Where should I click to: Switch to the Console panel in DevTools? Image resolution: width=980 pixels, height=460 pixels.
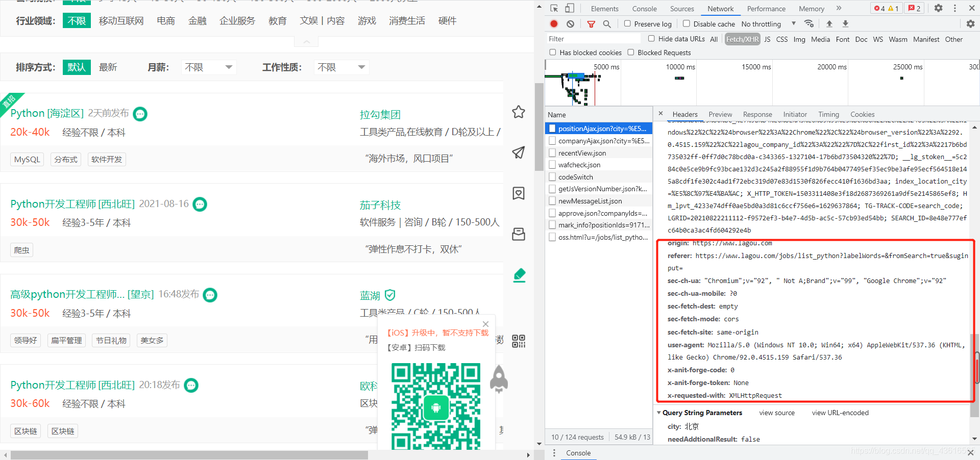coord(644,8)
